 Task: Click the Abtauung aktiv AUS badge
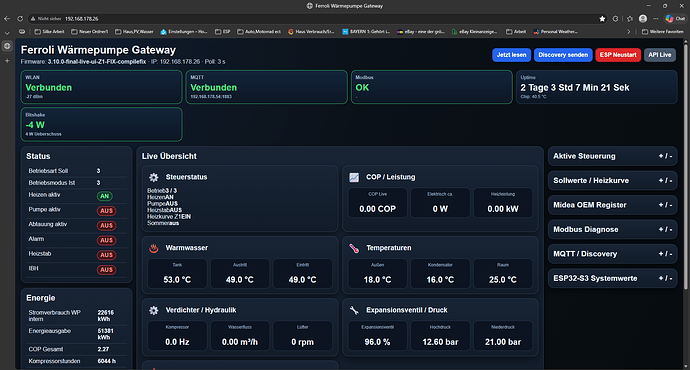pos(106,226)
